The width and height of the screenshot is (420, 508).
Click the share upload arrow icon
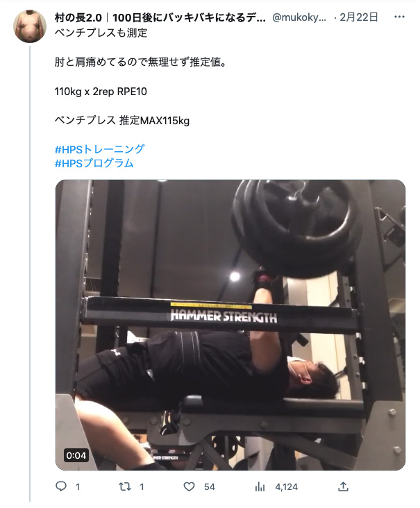[343, 486]
